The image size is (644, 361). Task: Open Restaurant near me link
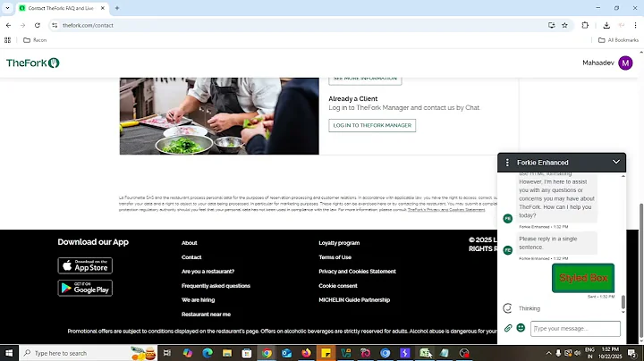pos(206,315)
